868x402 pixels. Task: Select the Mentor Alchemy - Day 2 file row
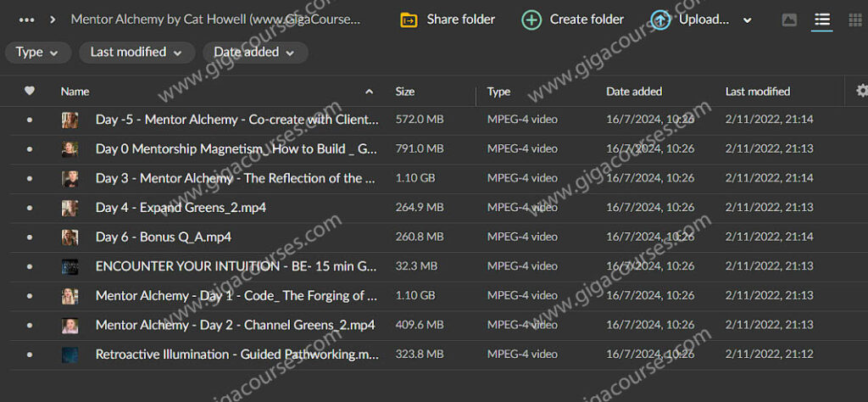(235, 325)
